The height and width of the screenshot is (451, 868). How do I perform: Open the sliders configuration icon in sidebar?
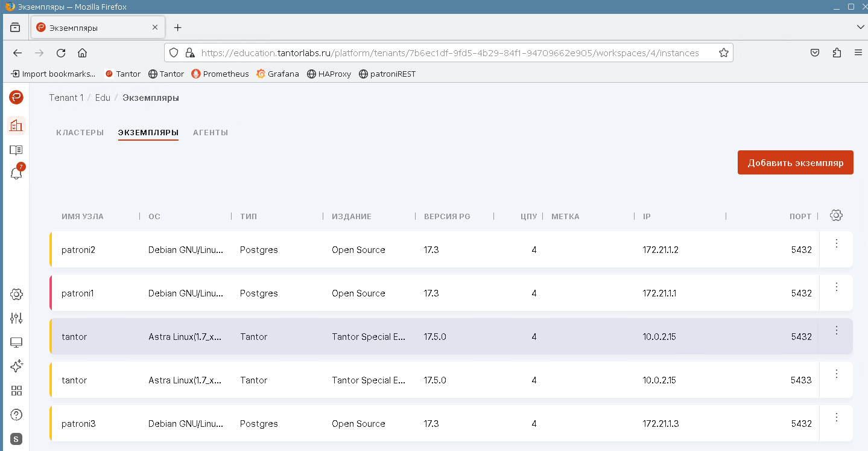(16, 318)
